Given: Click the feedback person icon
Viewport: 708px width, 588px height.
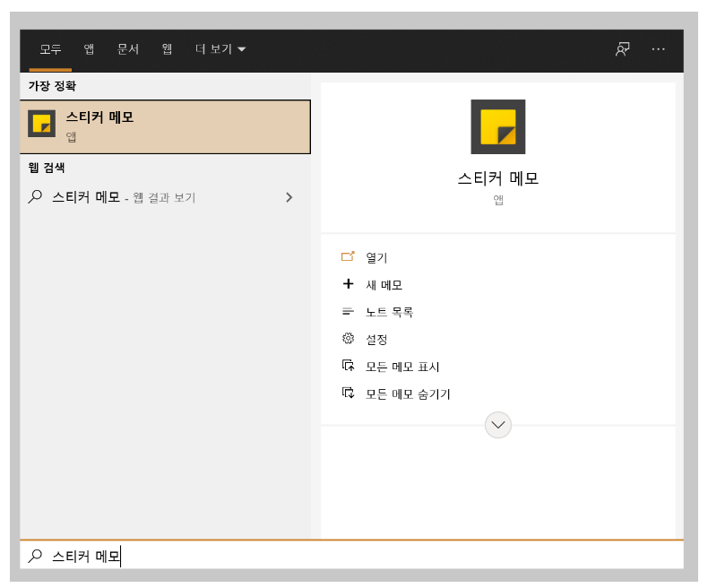Looking at the screenshot, I should pos(623,48).
